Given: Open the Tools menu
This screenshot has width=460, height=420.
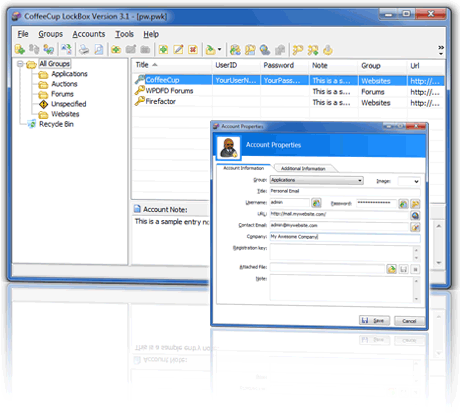Looking at the screenshot, I should tap(124, 34).
